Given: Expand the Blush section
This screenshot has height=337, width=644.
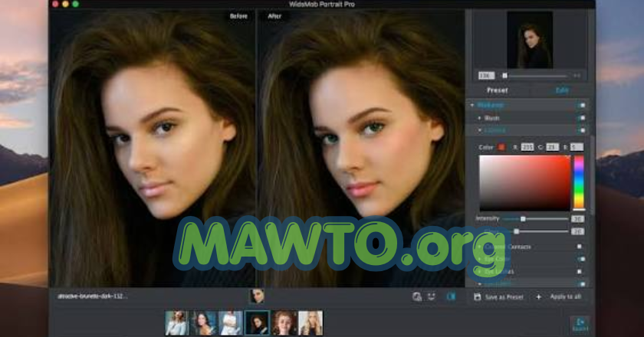Looking at the screenshot, I should click(479, 118).
